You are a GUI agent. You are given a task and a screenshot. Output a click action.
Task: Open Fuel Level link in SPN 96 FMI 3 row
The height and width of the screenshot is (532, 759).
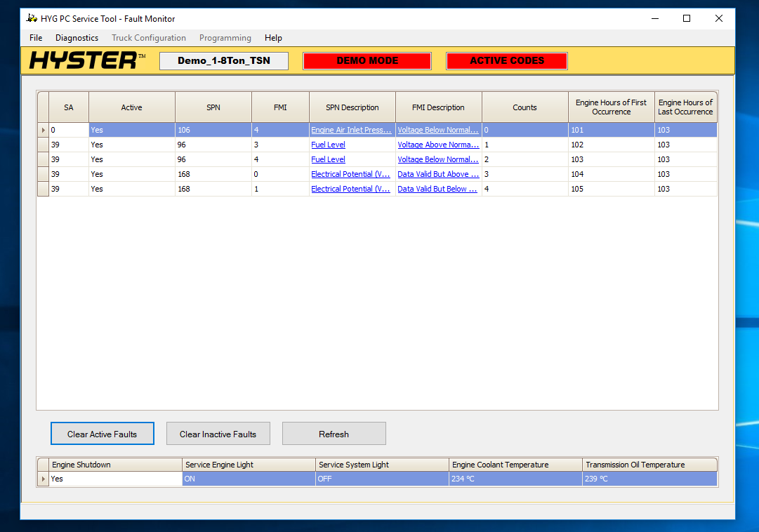[328, 145]
